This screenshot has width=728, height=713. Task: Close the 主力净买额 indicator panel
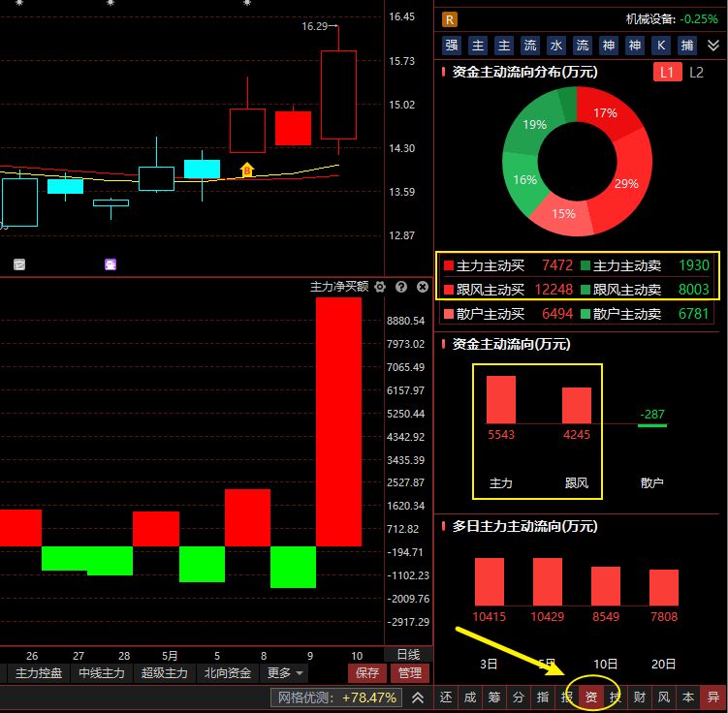pyautogui.click(x=422, y=287)
